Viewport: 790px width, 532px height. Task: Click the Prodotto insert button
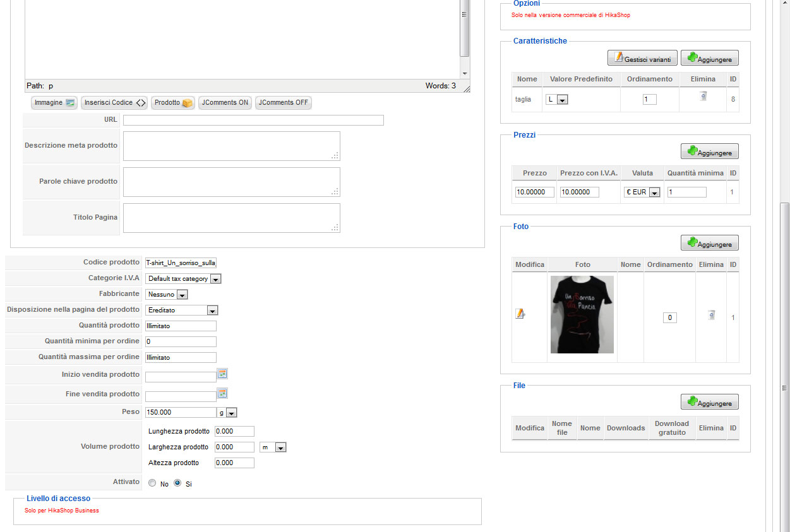(x=173, y=103)
